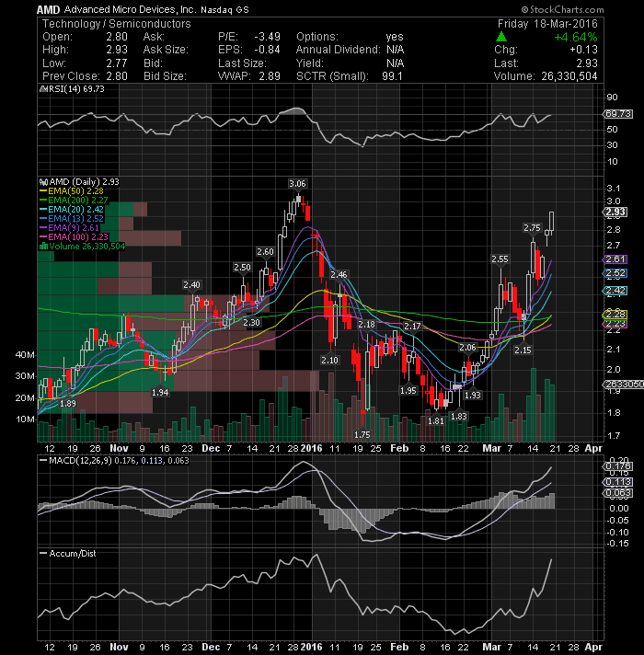This screenshot has width=644, height=655.
Task: Click the 2.15 price annotation
Action: 523,350
